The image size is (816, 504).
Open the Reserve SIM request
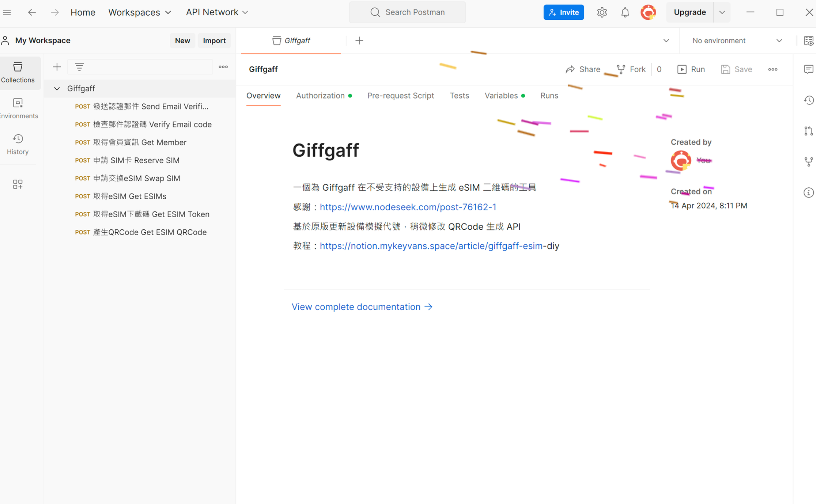click(140, 160)
